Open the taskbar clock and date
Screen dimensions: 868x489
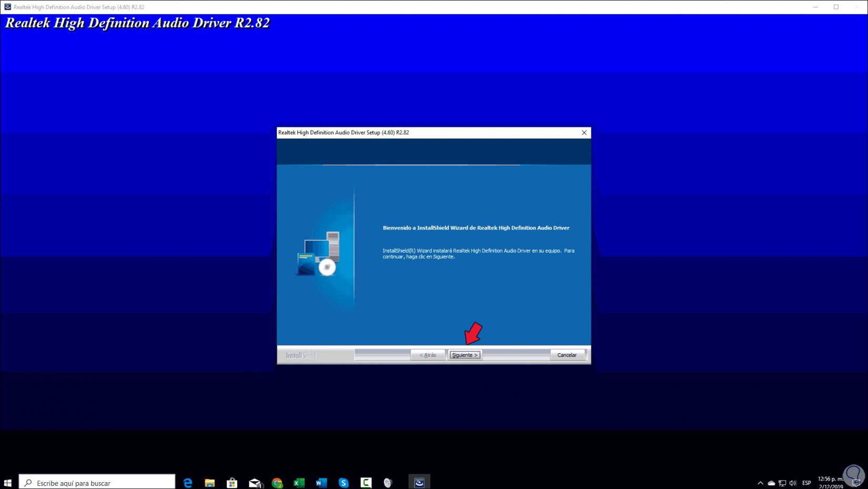click(831, 483)
